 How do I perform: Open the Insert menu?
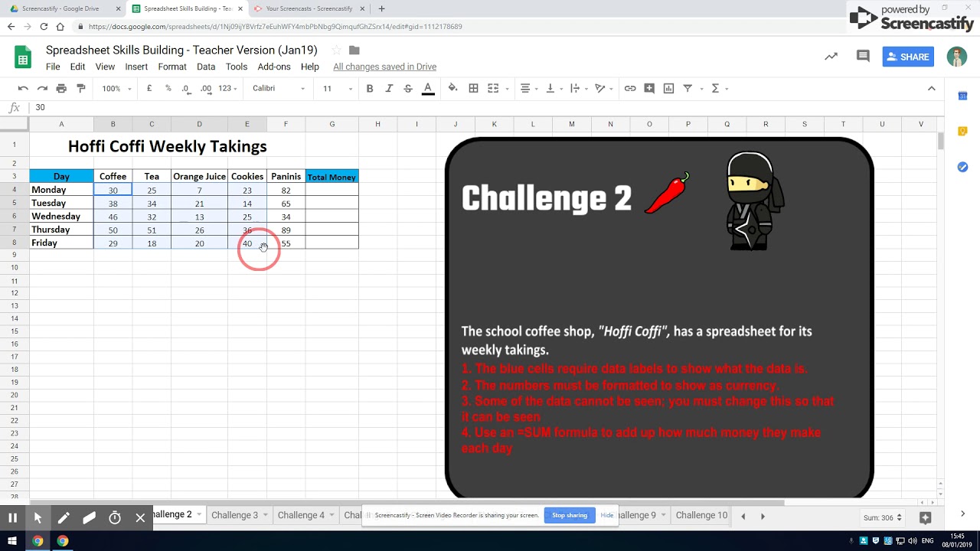[136, 67]
